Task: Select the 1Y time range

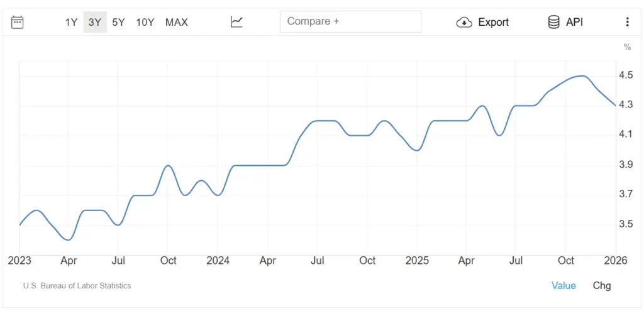Action: tap(71, 23)
